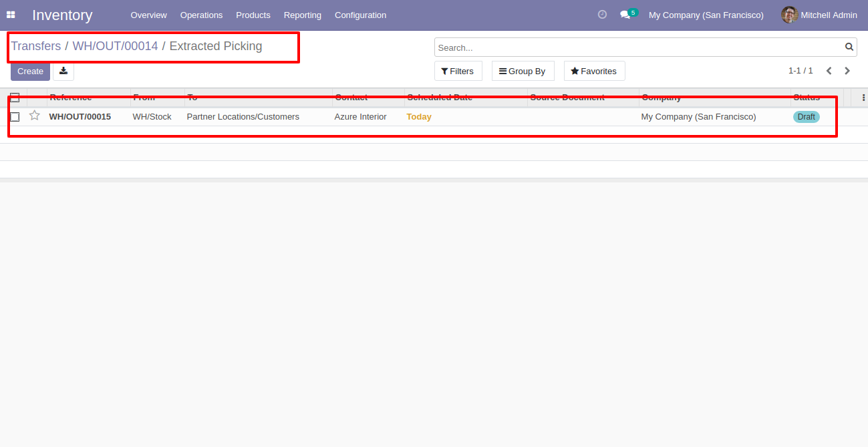The height and width of the screenshot is (447, 868).
Task: Click the search magnifier icon
Action: (x=849, y=47)
